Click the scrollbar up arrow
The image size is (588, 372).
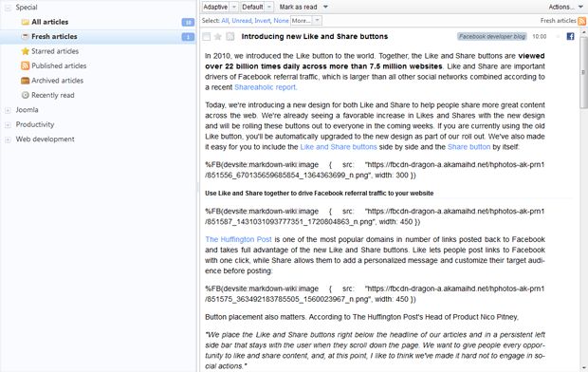583,32
